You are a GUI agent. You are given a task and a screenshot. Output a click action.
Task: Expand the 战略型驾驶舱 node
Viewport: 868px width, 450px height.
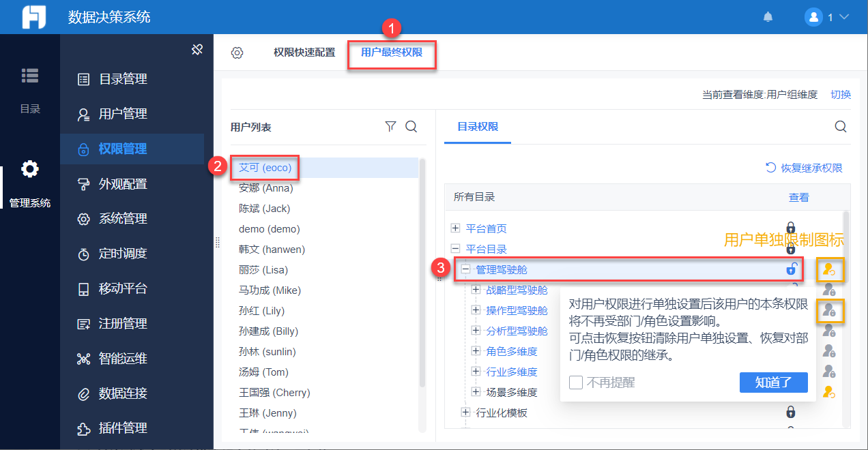pos(476,289)
